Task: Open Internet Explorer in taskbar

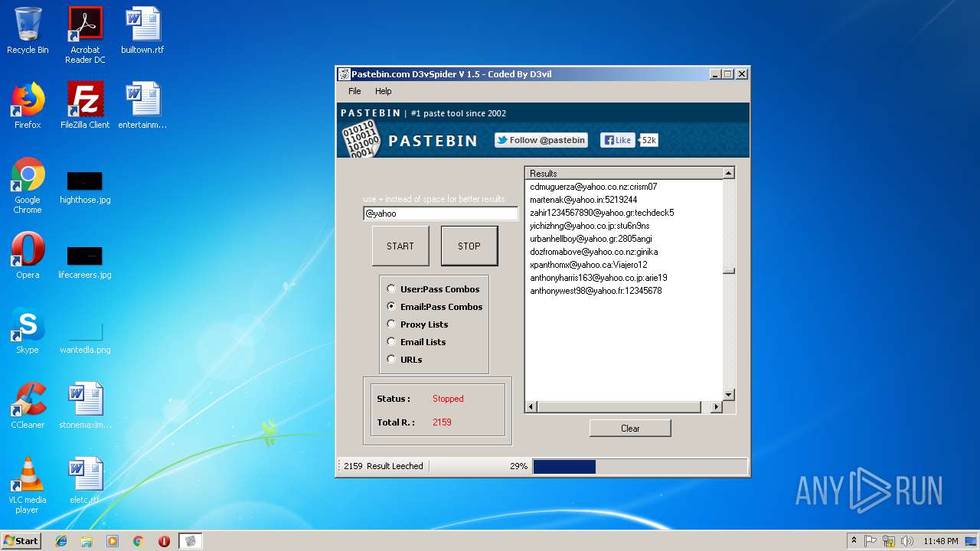Action: (61, 541)
